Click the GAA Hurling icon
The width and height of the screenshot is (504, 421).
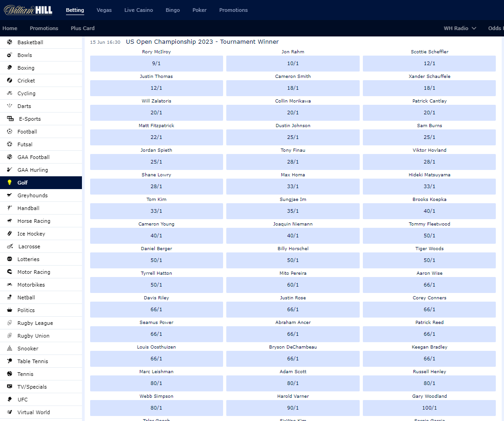click(10, 170)
